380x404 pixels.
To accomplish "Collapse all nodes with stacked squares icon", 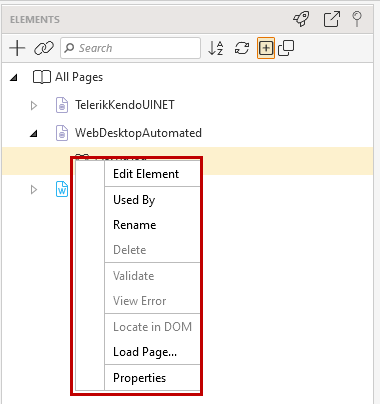I will click(x=286, y=48).
